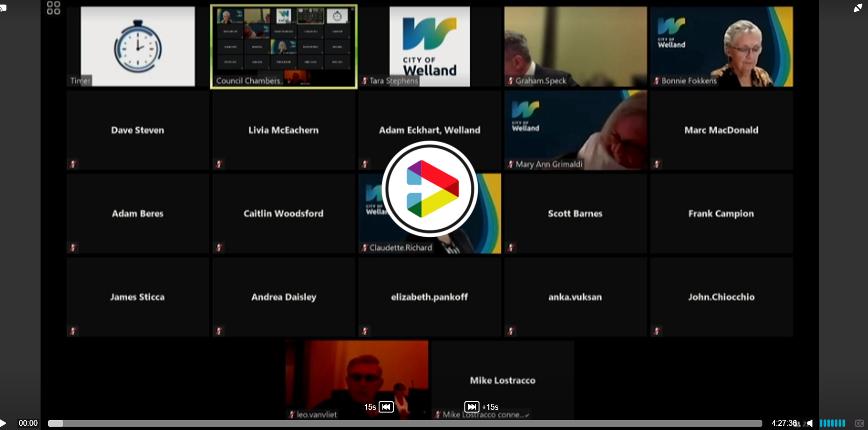The height and width of the screenshot is (430, 868).
Task: Click the video progress seek bar
Action: [405, 423]
